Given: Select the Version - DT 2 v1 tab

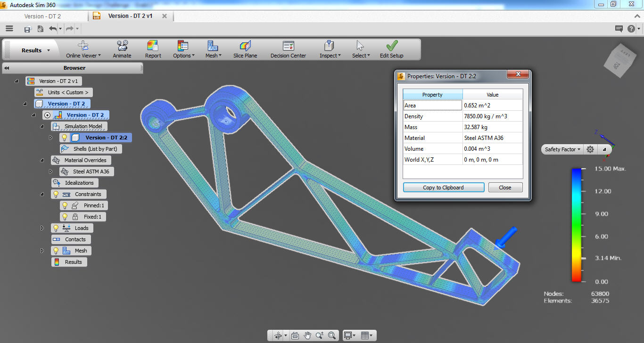Looking at the screenshot, I should pos(130,16).
